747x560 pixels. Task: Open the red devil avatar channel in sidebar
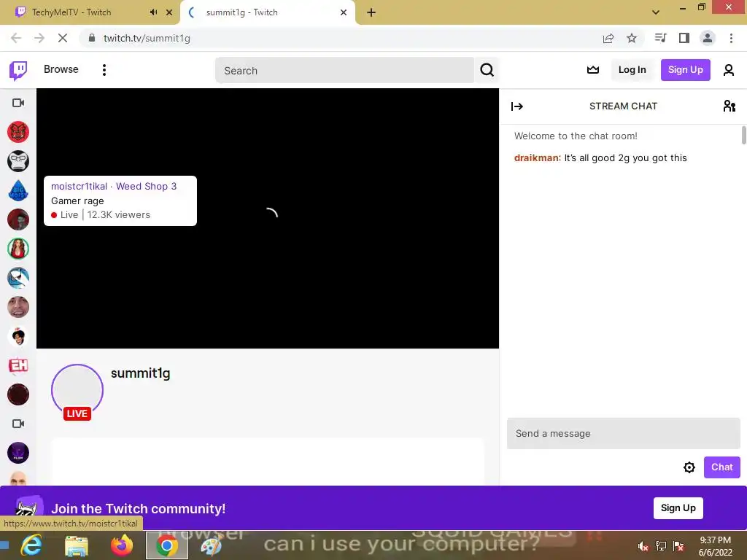click(x=18, y=132)
